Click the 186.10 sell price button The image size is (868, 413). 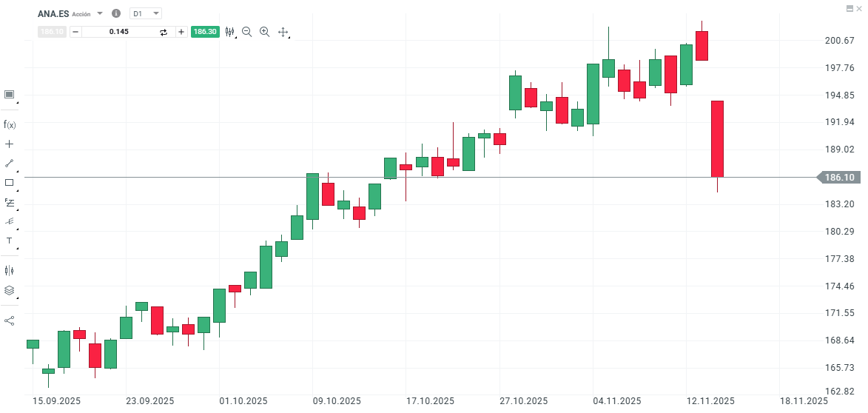coord(52,32)
